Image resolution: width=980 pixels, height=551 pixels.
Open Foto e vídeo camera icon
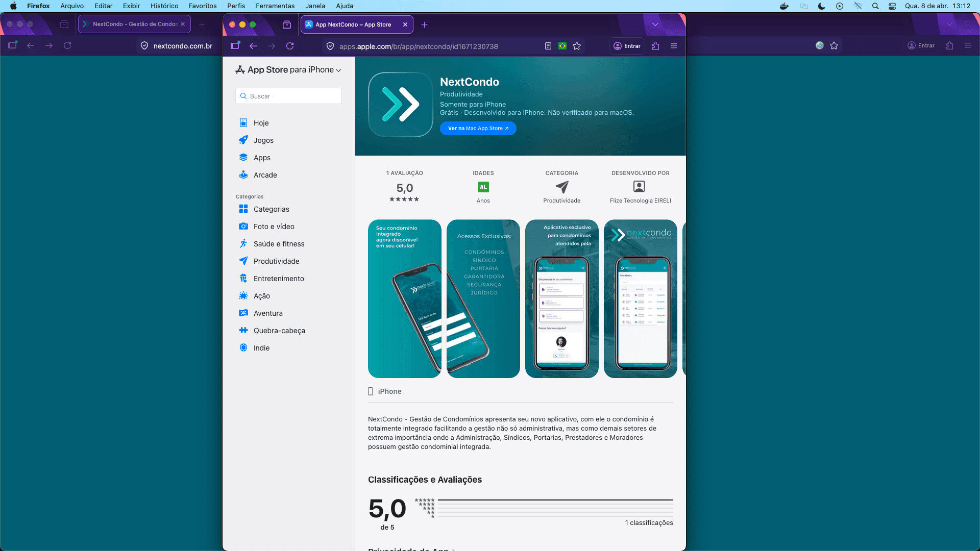[x=243, y=227]
